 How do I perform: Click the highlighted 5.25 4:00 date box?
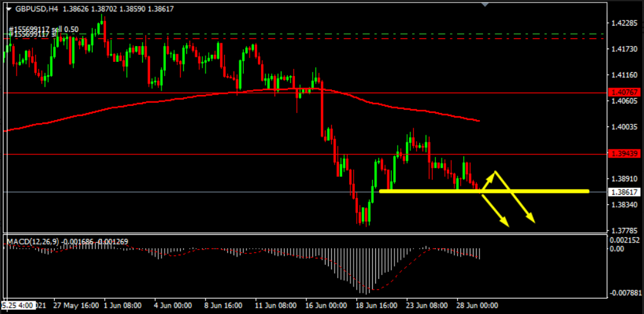point(19,306)
